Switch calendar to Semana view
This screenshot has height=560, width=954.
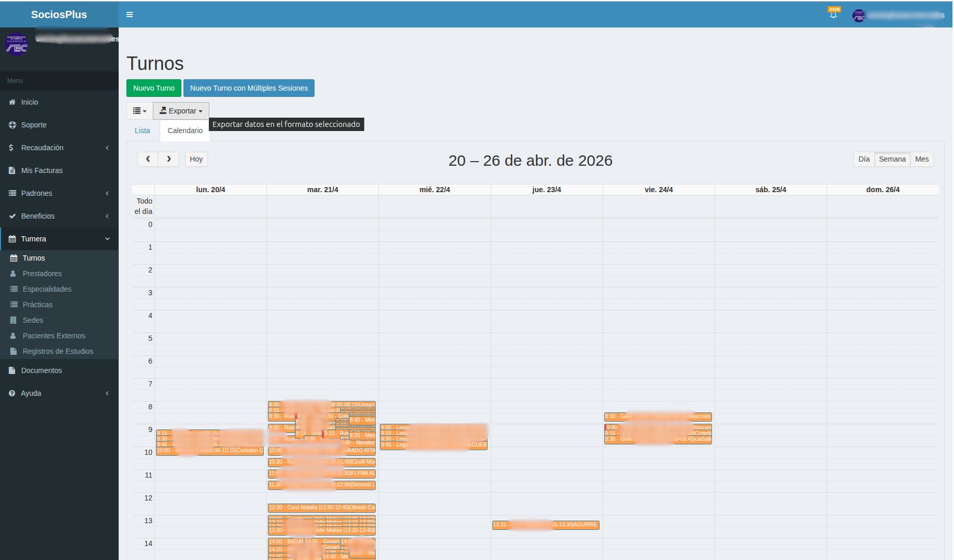click(892, 159)
